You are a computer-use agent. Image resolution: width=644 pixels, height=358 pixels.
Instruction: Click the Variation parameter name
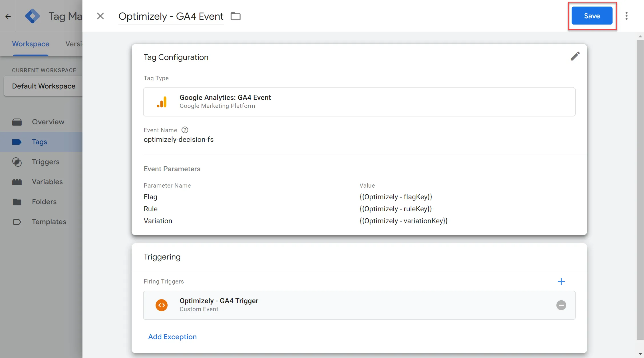(x=158, y=221)
